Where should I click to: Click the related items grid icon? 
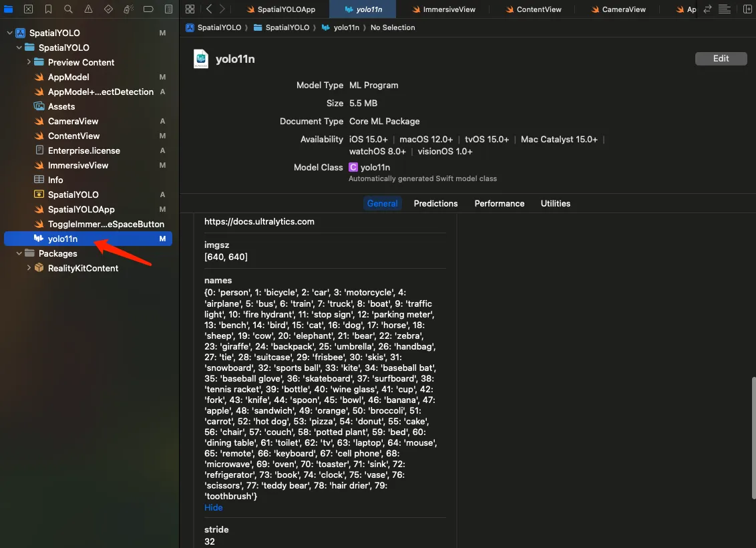(x=190, y=9)
